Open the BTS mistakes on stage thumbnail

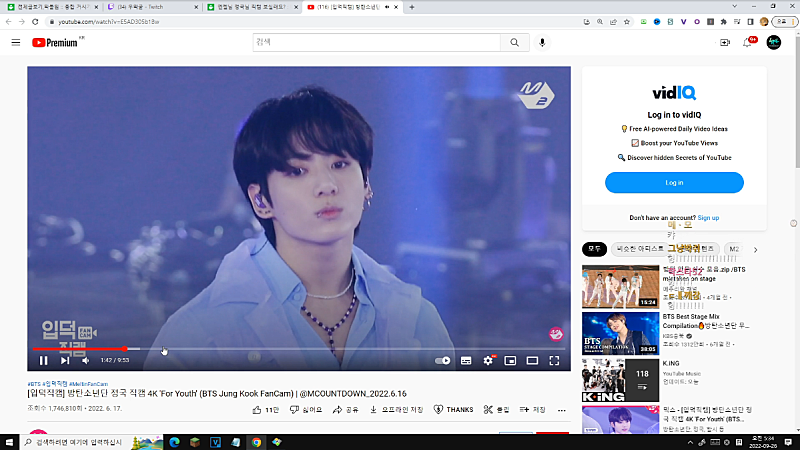(x=620, y=286)
